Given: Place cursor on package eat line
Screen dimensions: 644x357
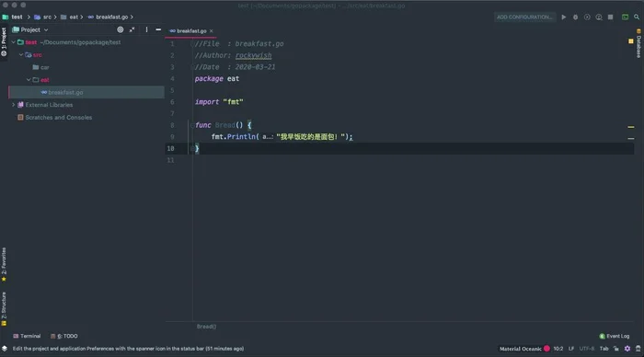Looking at the screenshot, I should tap(217, 78).
